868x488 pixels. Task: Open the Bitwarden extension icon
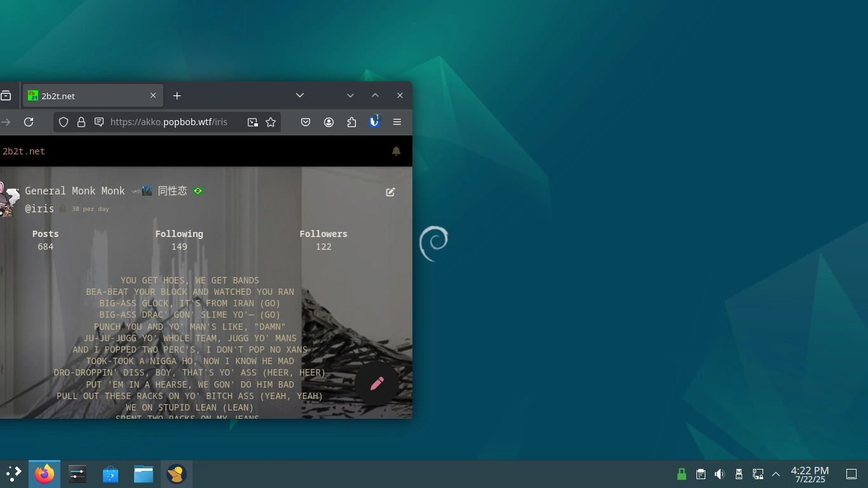click(374, 122)
